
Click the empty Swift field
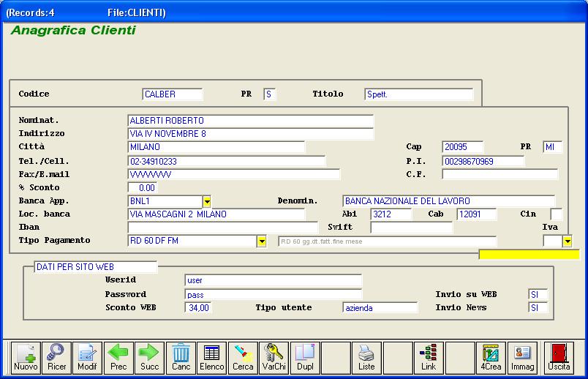(x=411, y=228)
